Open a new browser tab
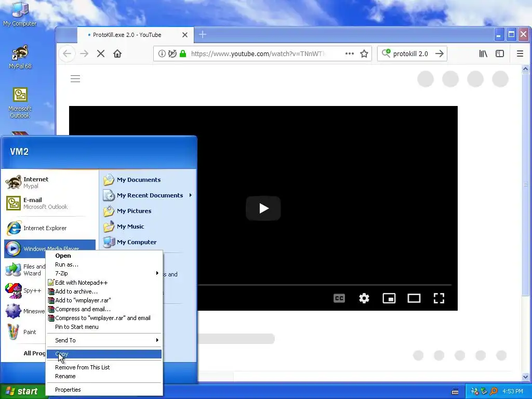This screenshot has height=399, width=532. tap(203, 35)
